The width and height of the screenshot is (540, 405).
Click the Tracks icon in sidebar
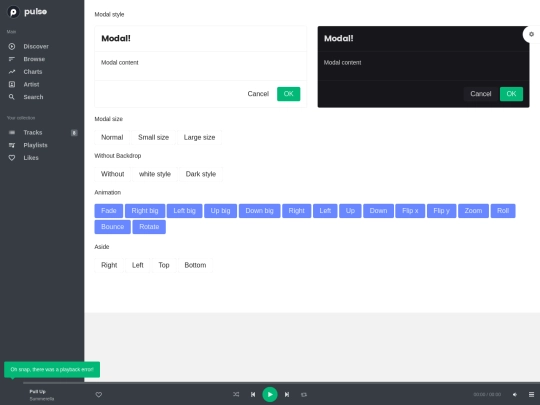12,133
